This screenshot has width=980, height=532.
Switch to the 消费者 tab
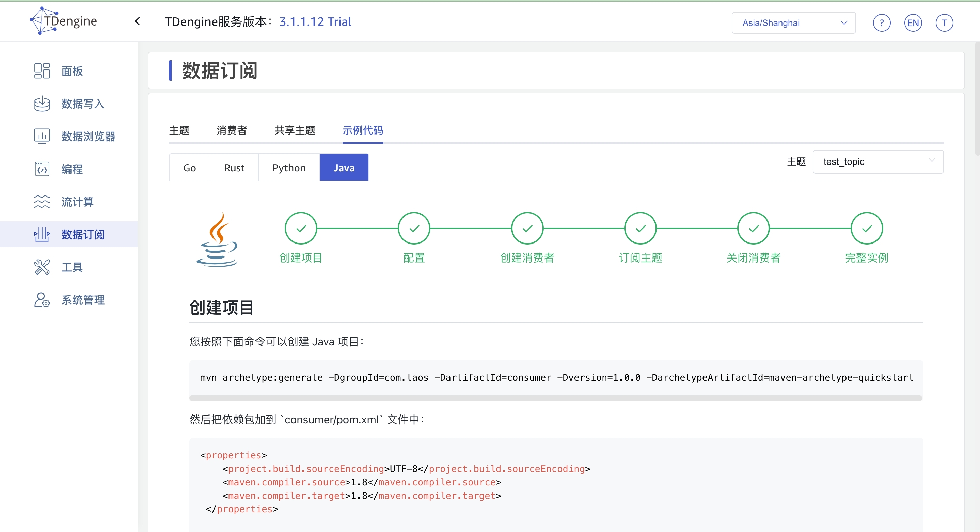[232, 130]
